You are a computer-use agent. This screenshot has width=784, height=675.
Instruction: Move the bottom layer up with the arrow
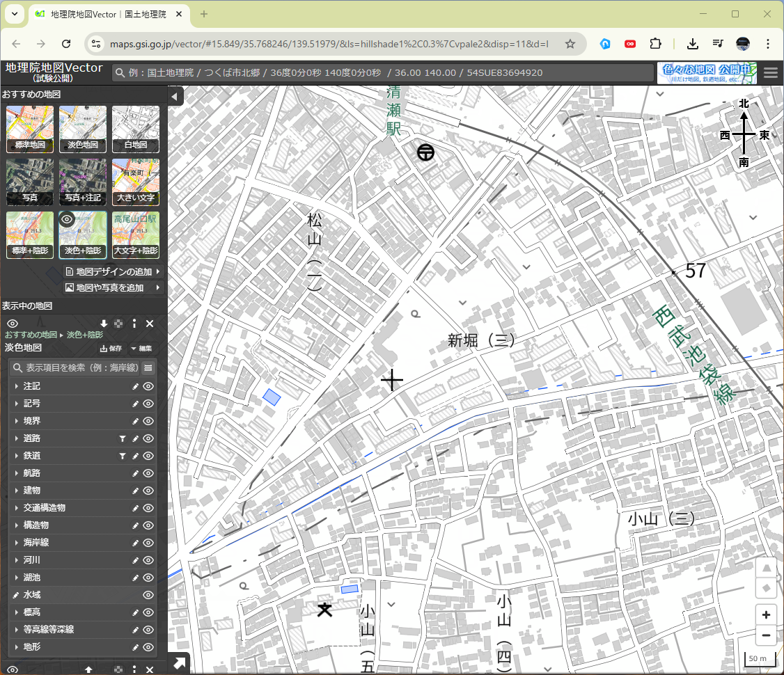tap(88, 669)
